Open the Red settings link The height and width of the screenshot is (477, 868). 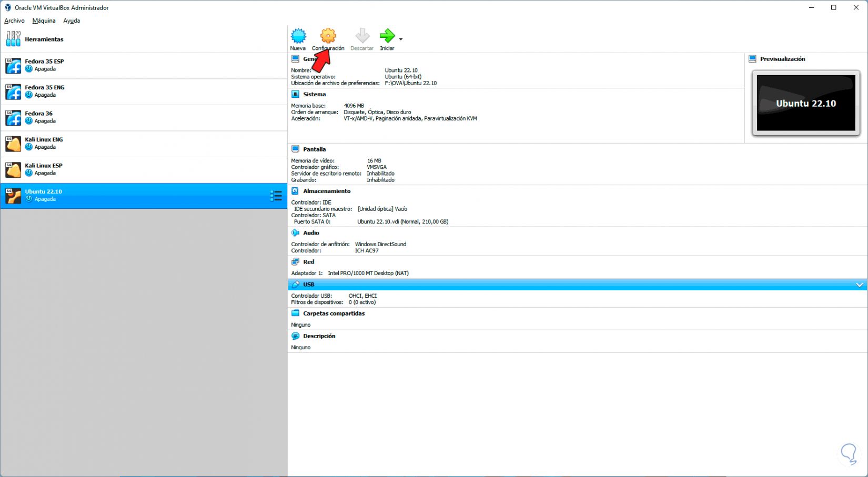(309, 261)
